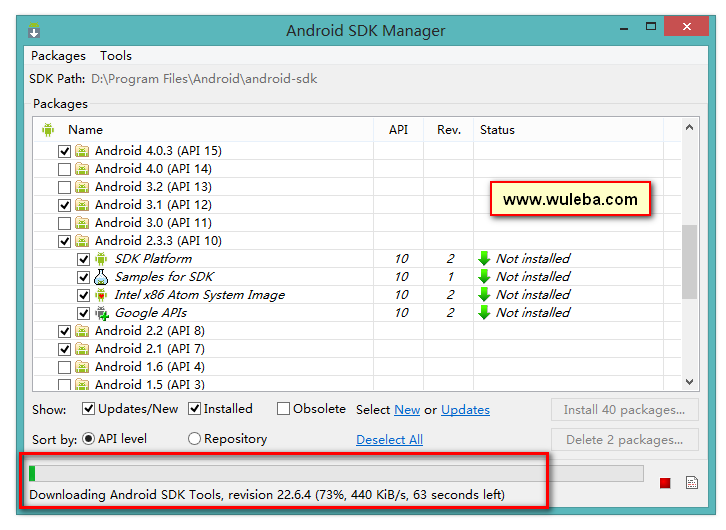Uncheck the Google APIs package checkbox
The image size is (726, 530).
pyautogui.click(x=83, y=313)
